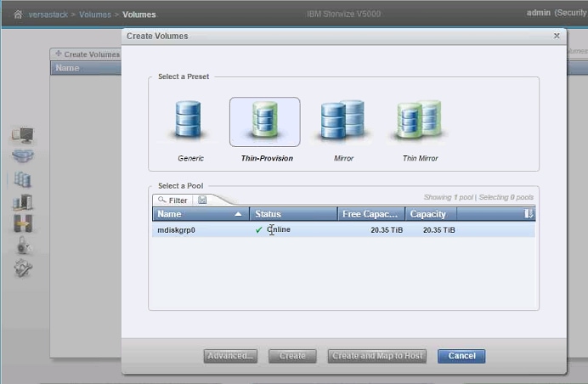Select the mdiskgrp0 pool row
588x384 pixels.
pos(343,230)
